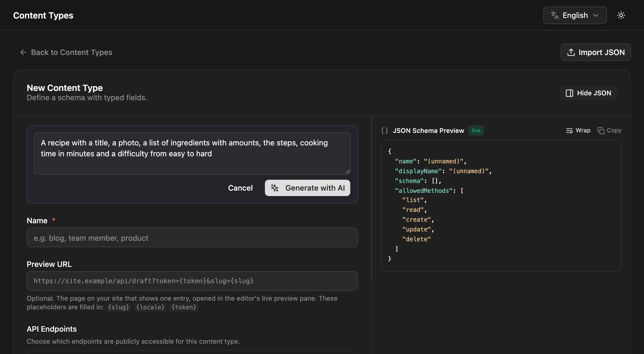
Task: Click the green live badge
Action: (x=476, y=130)
